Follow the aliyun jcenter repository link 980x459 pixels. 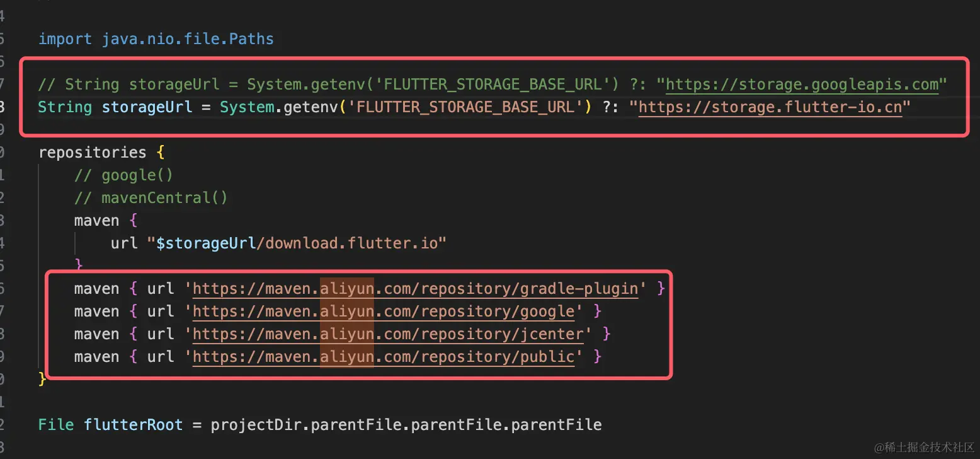389,334
